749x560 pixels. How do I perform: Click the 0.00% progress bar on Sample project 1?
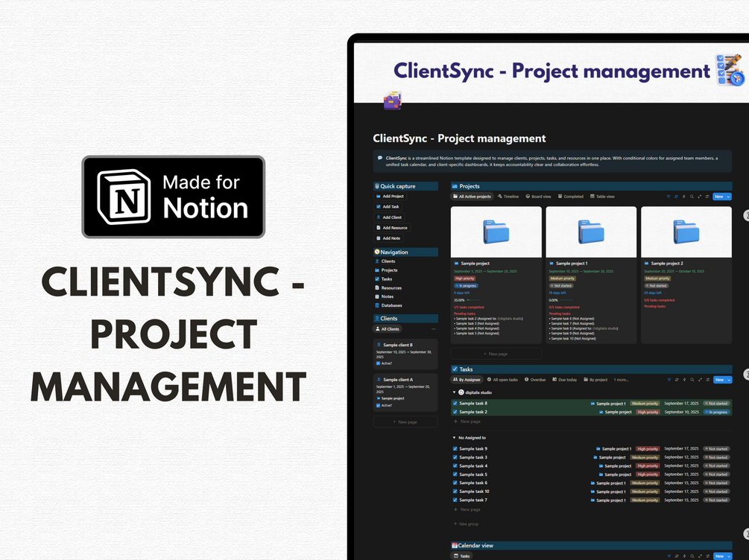(566, 300)
